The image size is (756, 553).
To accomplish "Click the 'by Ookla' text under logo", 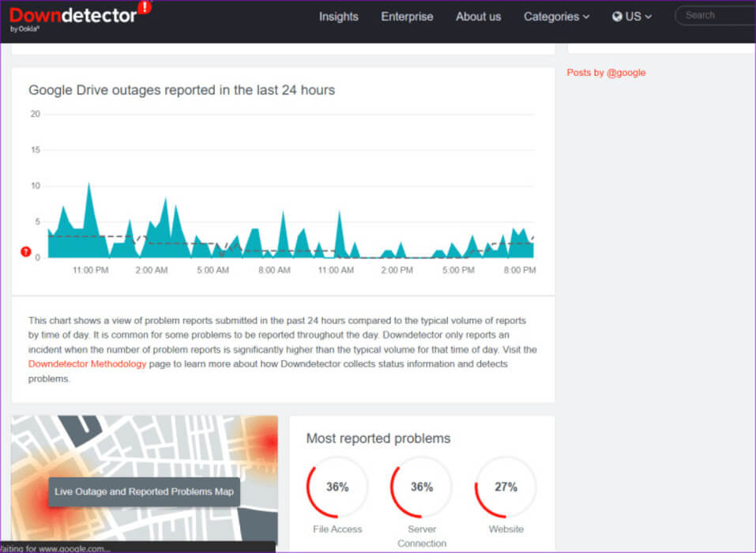I will 24,29.
